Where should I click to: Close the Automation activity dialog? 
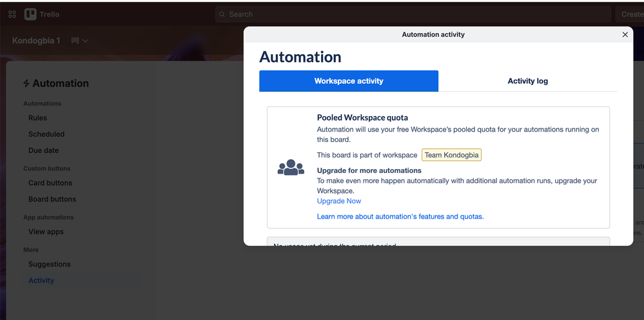(625, 34)
